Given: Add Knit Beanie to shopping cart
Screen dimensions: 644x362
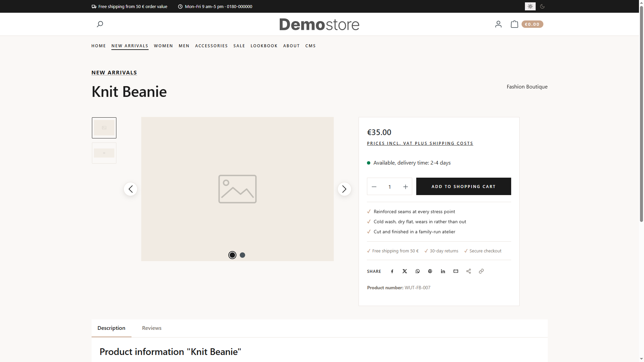Looking at the screenshot, I should [464, 186].
